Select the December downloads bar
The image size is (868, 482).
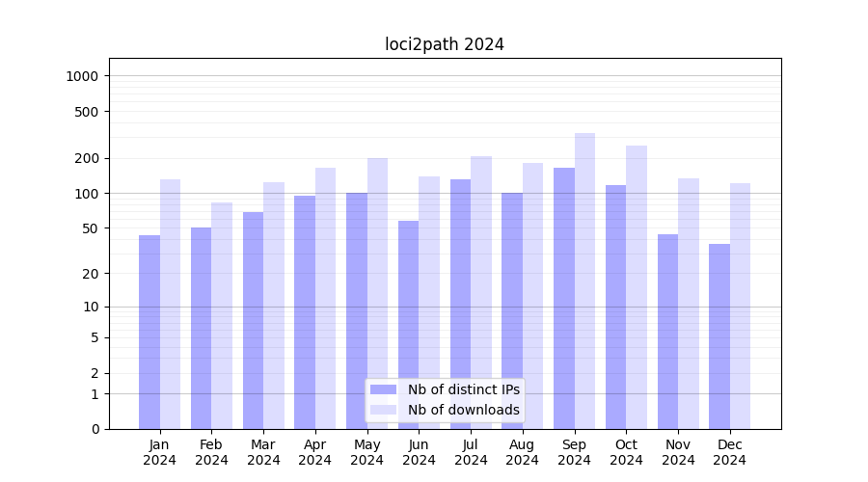(x=740, y=307)
